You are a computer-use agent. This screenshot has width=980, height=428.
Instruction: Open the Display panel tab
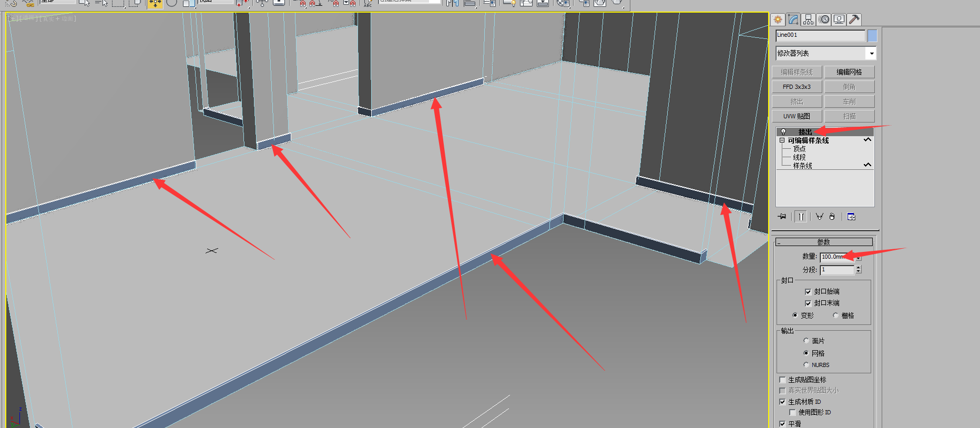839,19
